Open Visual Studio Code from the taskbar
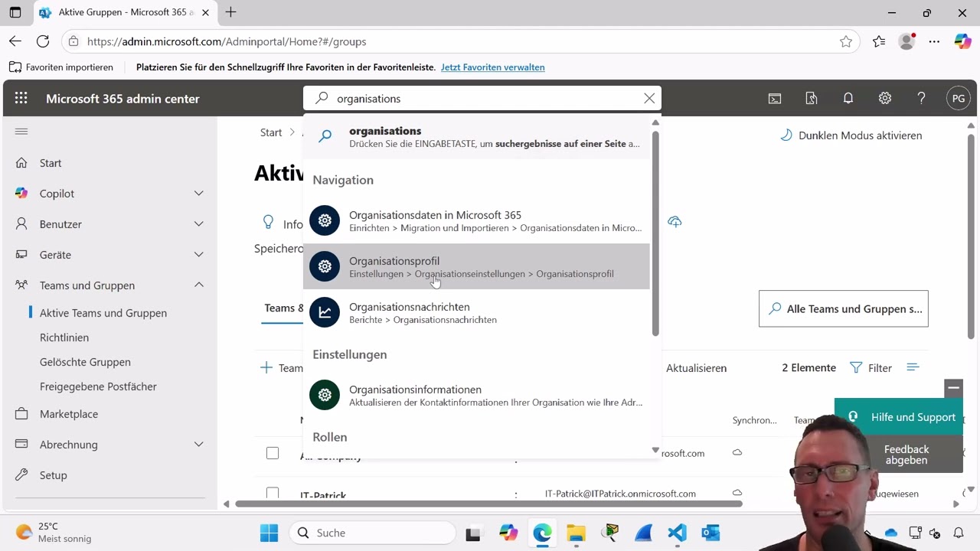This screenshot has height=551, width=980. point(677,533)
